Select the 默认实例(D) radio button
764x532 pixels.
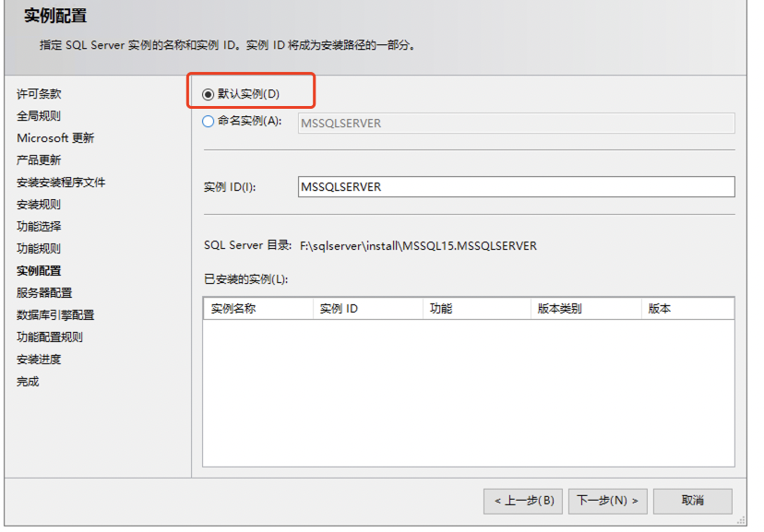(x=209, y=94)
